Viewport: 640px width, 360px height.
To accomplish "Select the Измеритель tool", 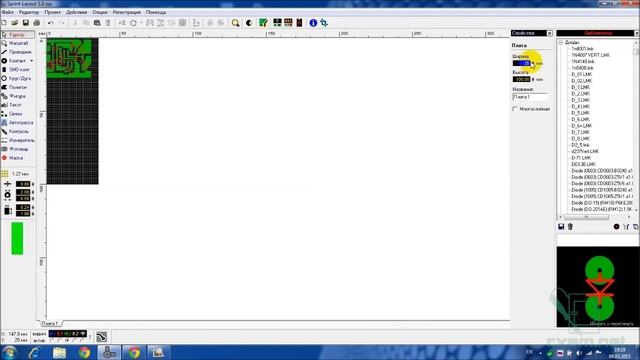I will pos(18,140).
